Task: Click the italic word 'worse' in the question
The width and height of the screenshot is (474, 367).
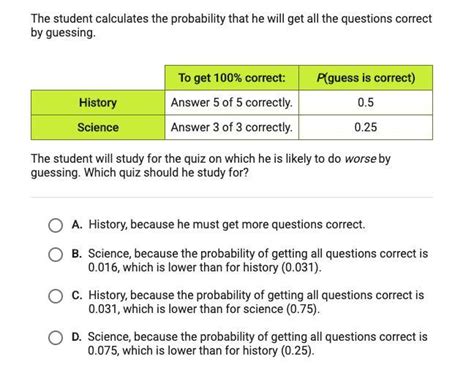Action: (x=360, y=159)
